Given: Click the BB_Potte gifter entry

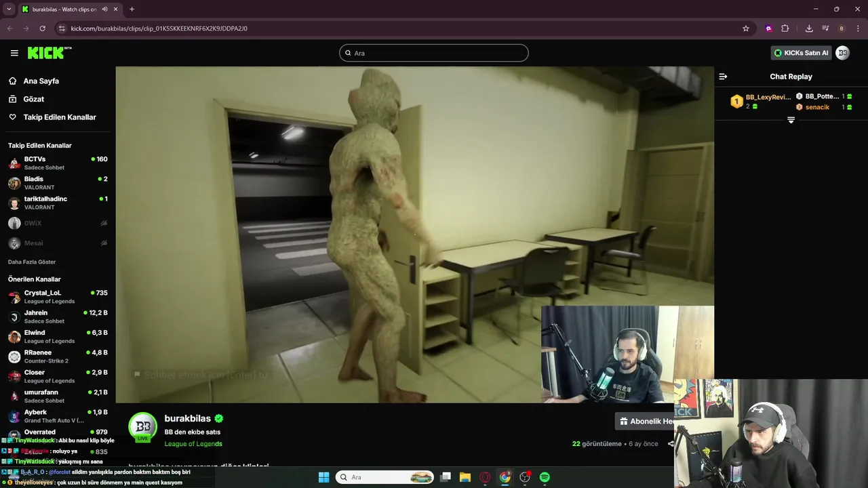Looking at the screenshot, I should pyautogui.click(x=824, y=96).
